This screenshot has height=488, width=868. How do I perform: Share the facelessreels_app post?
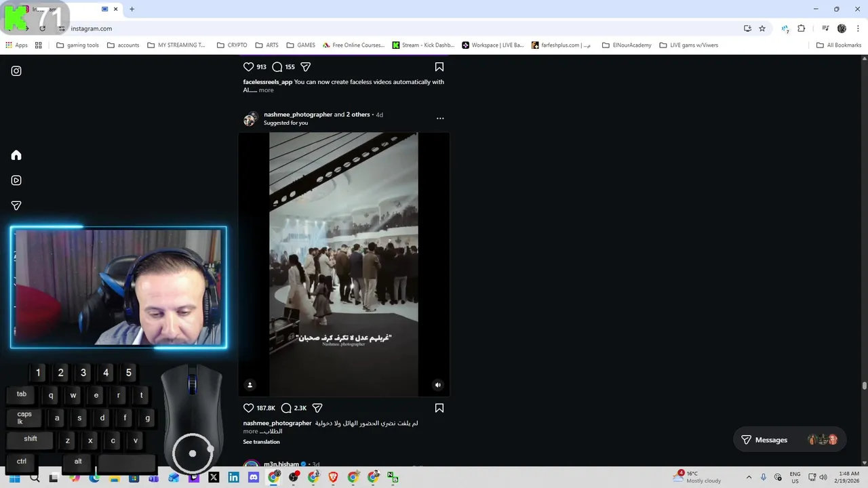305,67
